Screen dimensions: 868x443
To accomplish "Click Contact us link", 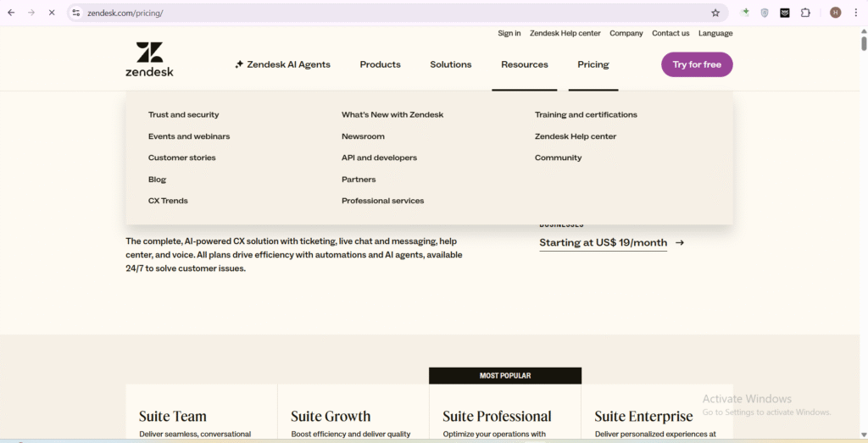I will click(670, 33).
